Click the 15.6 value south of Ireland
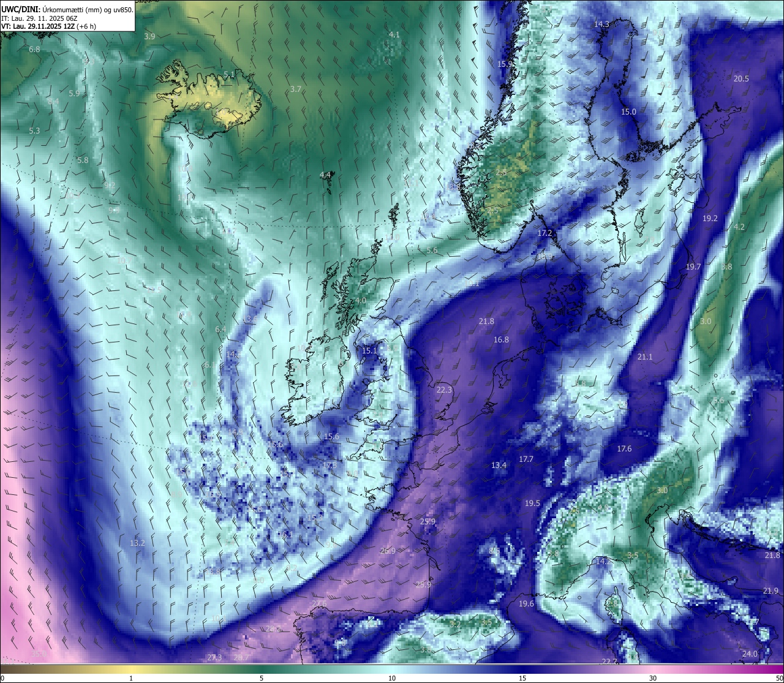The image size is (784, 683). pyautogui.click(x=331, y=436)
